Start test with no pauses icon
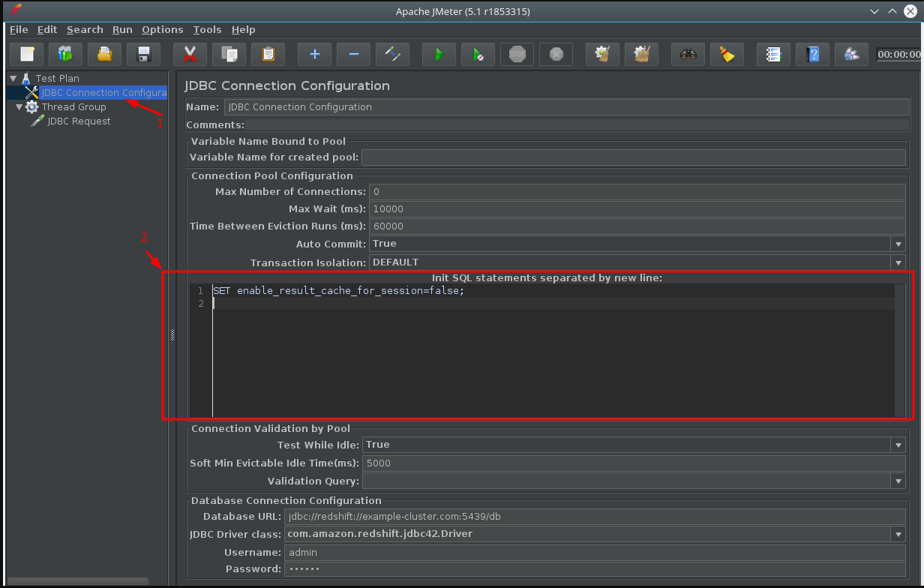Viewport: 924px width, 588px height. point(478,54)
